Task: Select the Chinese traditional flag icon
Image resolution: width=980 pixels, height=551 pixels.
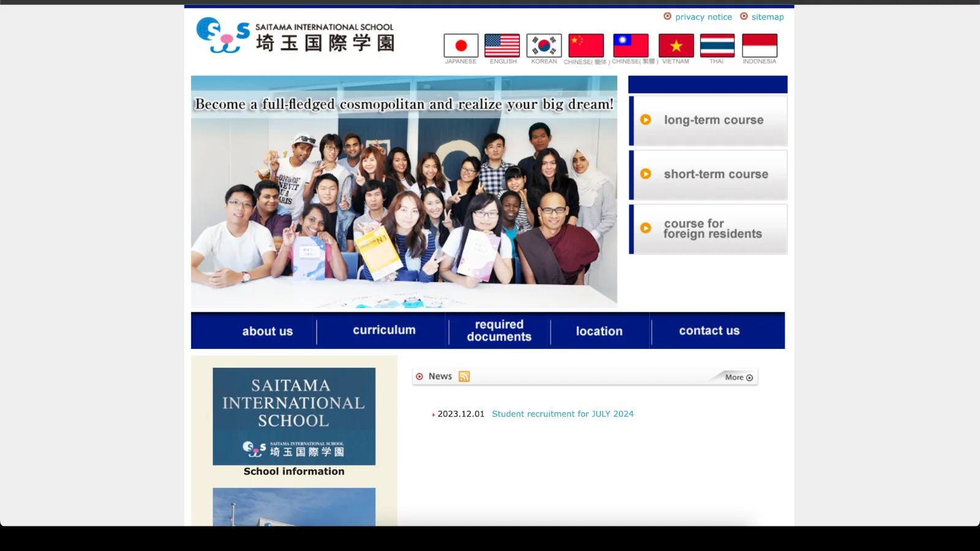Action: [x=631, y=45]
